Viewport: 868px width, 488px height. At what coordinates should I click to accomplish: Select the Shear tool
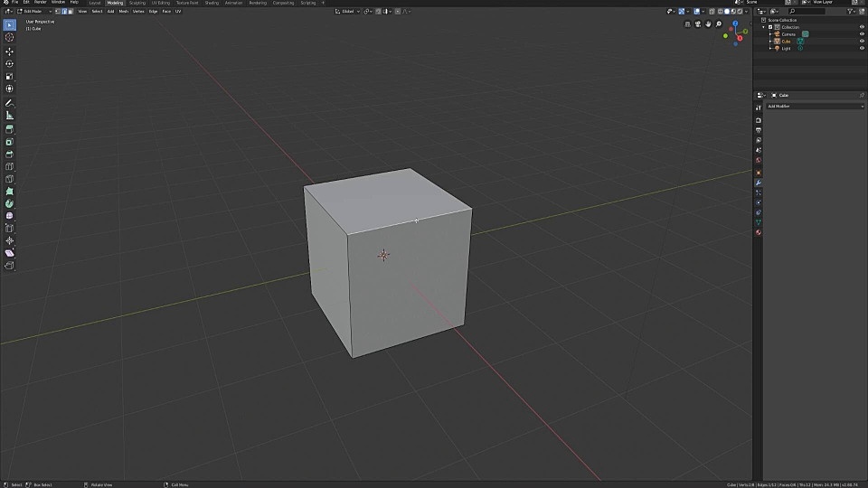point(9,253)
